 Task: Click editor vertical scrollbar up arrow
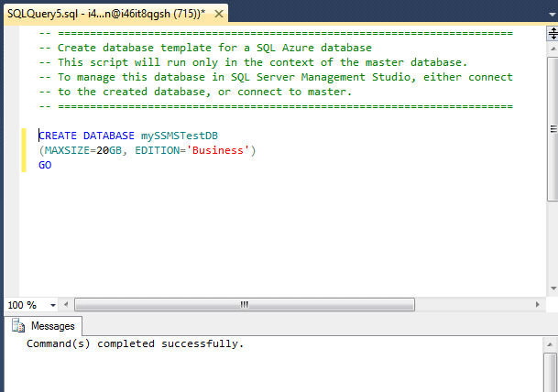pos(553,49)
